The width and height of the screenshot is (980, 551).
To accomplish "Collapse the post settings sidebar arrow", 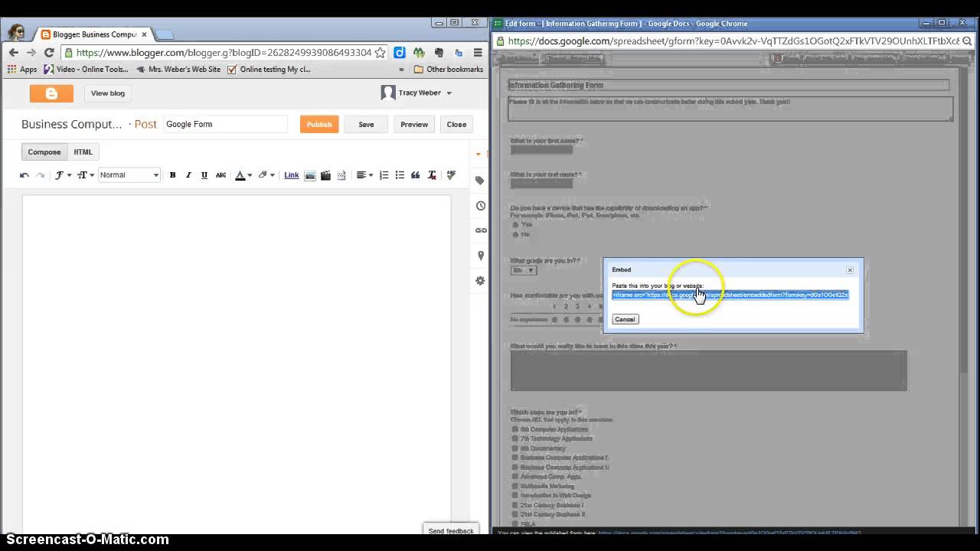I will click(x=479, y=154).
